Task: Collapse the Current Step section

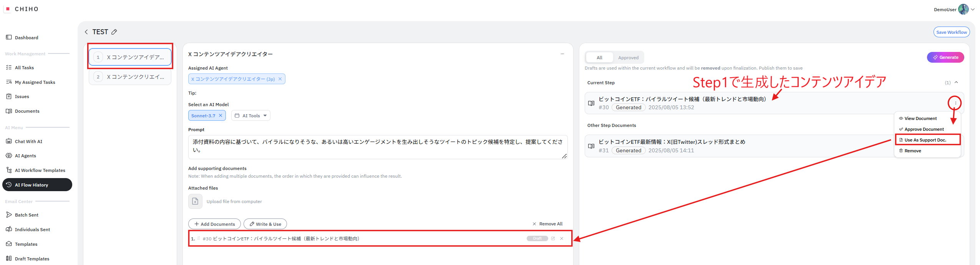Action: [x=956, y=82]
